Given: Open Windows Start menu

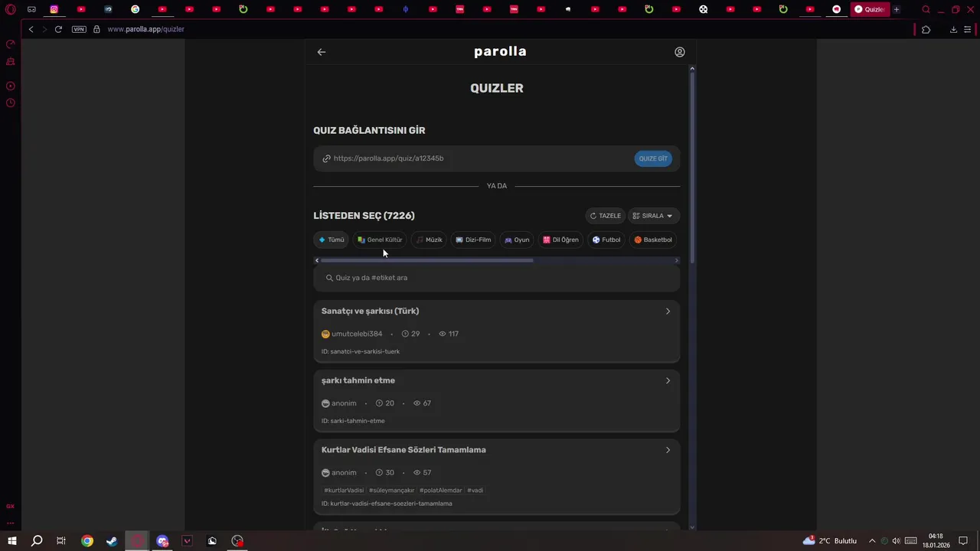Looking at the screenshot, I should [x=12, y=541].
